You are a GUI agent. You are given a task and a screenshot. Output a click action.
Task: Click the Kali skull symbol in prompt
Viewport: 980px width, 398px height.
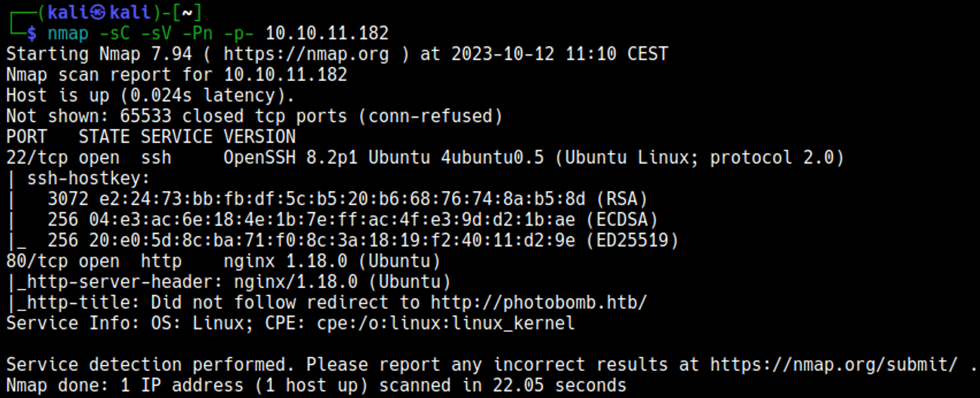[98, 12]
